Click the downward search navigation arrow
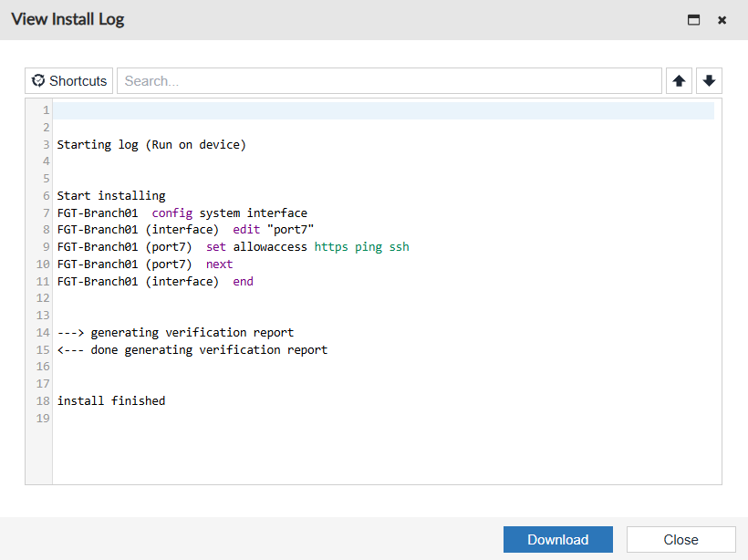Screen dimensions: 748x560 click(709, 80)
